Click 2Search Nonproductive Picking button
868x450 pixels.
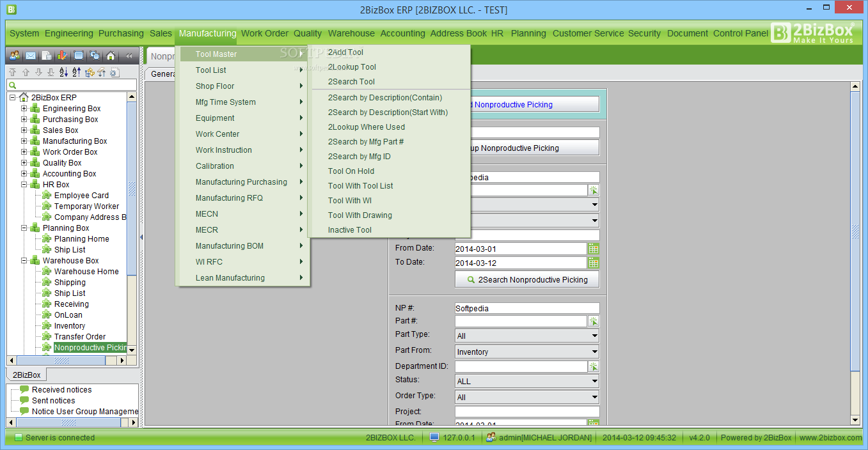(x=527, y=279)
